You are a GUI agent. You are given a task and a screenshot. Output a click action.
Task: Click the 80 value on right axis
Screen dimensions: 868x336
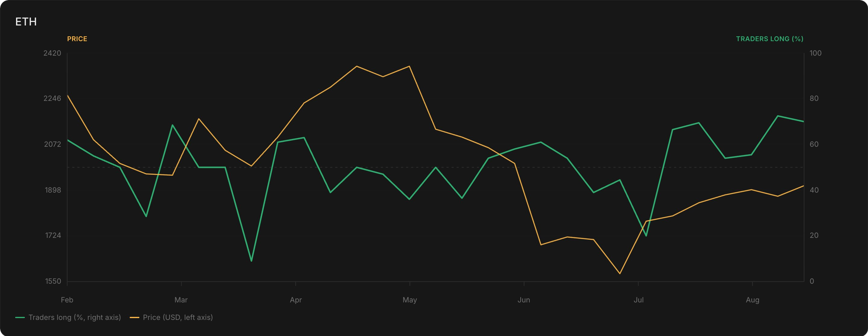(x=814, y=98)
